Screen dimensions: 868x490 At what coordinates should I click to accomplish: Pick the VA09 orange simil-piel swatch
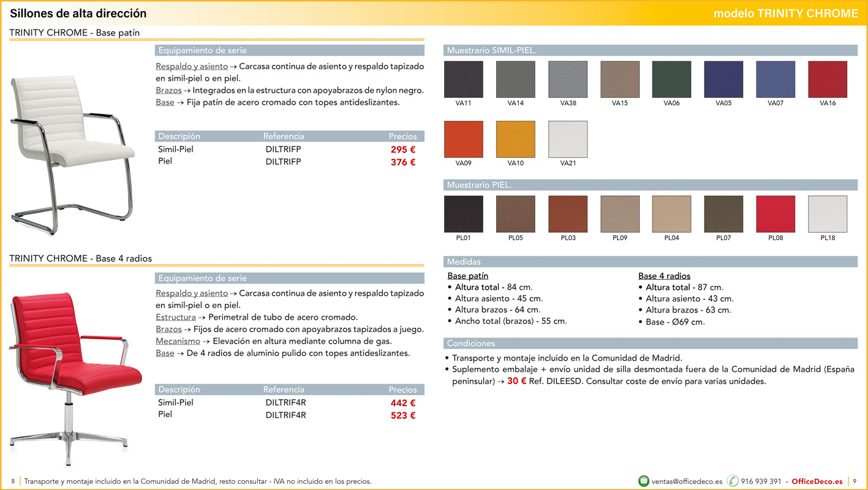point(464,140)
